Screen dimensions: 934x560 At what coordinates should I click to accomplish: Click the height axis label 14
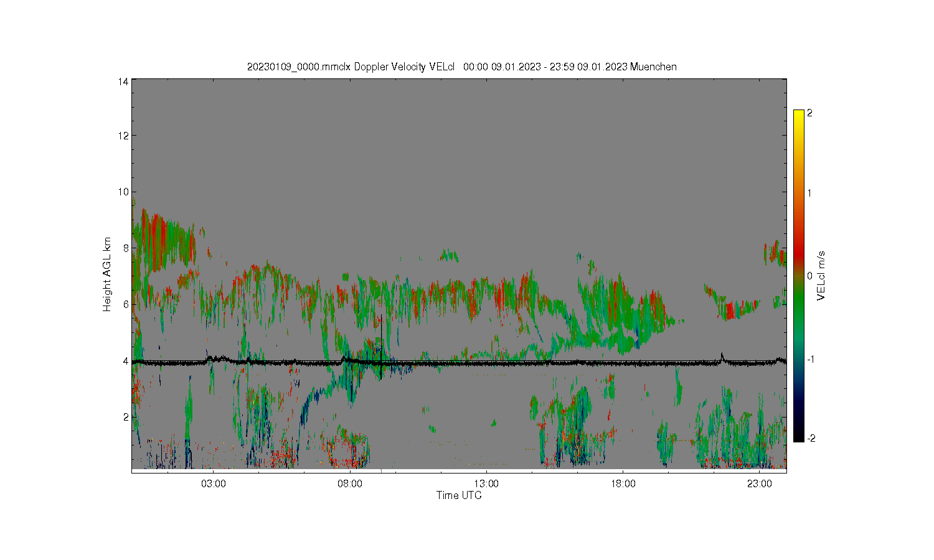tap(123, 82)
